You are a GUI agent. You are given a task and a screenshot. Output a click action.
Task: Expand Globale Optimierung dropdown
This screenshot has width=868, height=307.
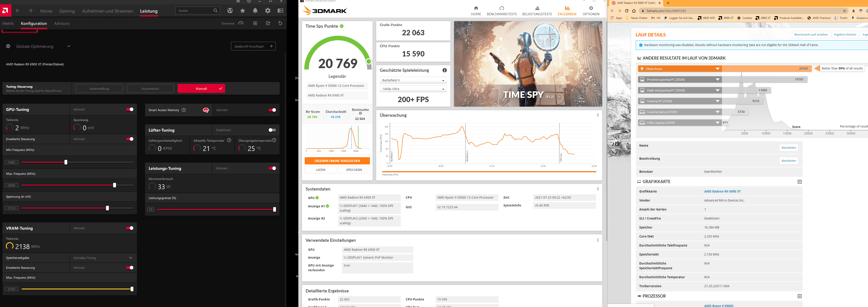point(69,46)
